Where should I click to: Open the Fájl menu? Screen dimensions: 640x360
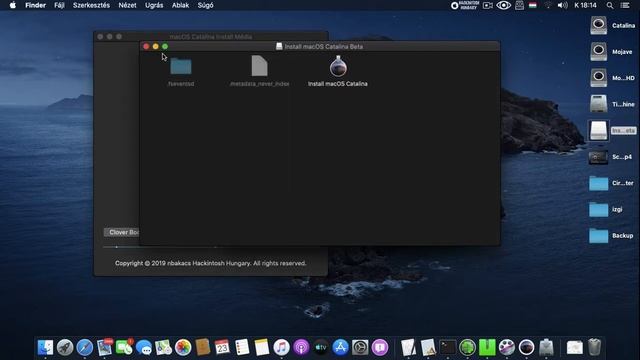coord(59,5)
